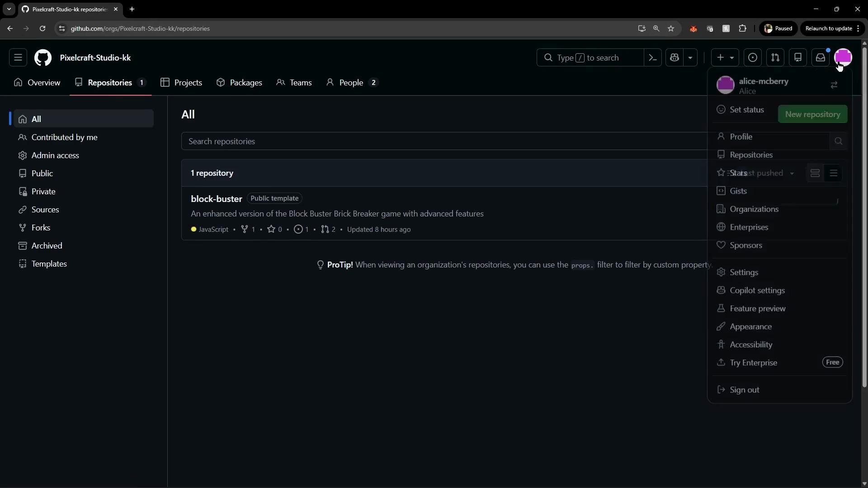Open the block-buster repository link

(217, 198)
